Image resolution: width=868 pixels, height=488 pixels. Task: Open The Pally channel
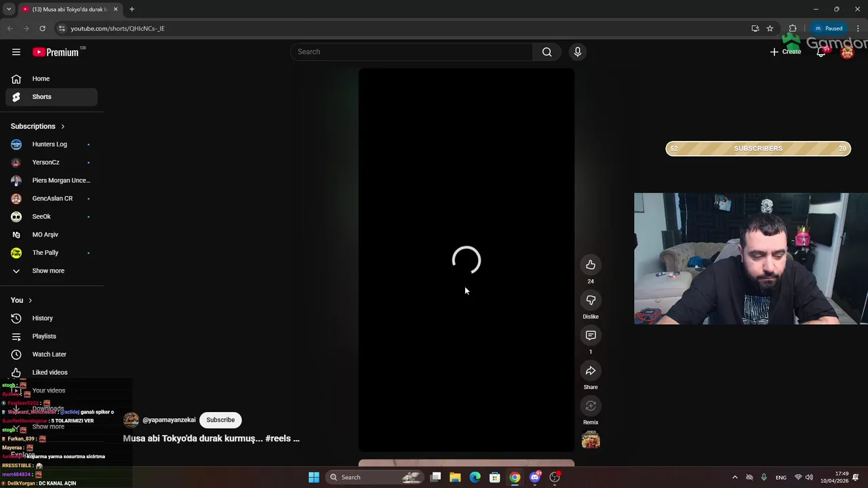[x=52, y=253]
